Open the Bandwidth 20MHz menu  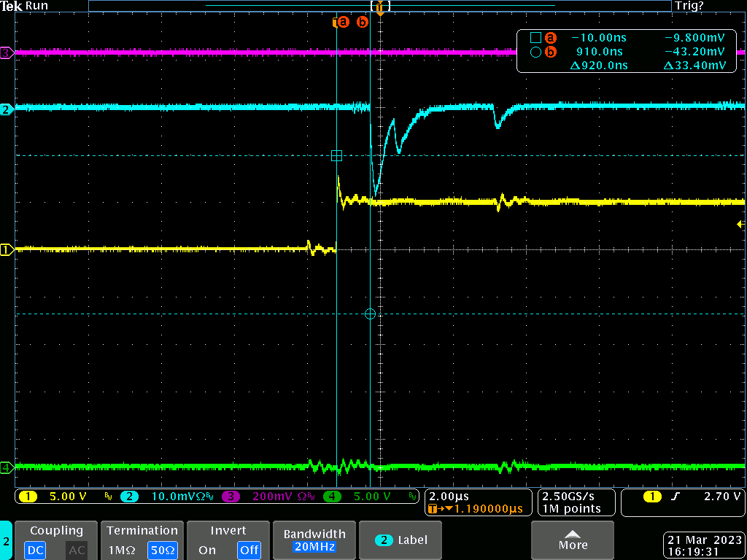pos(315,540)
